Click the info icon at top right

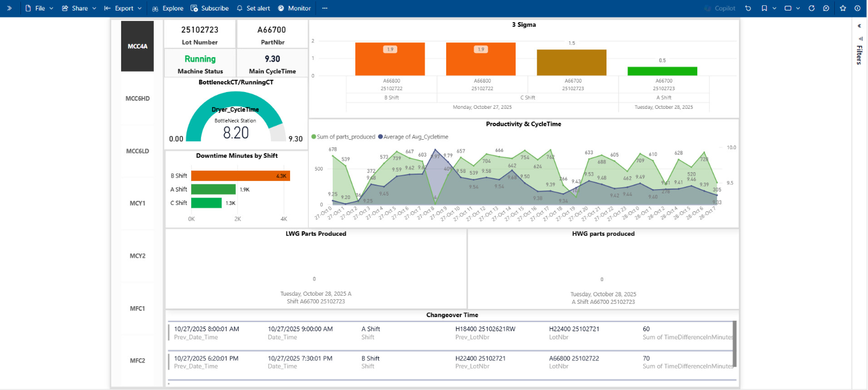pos(857,8)
